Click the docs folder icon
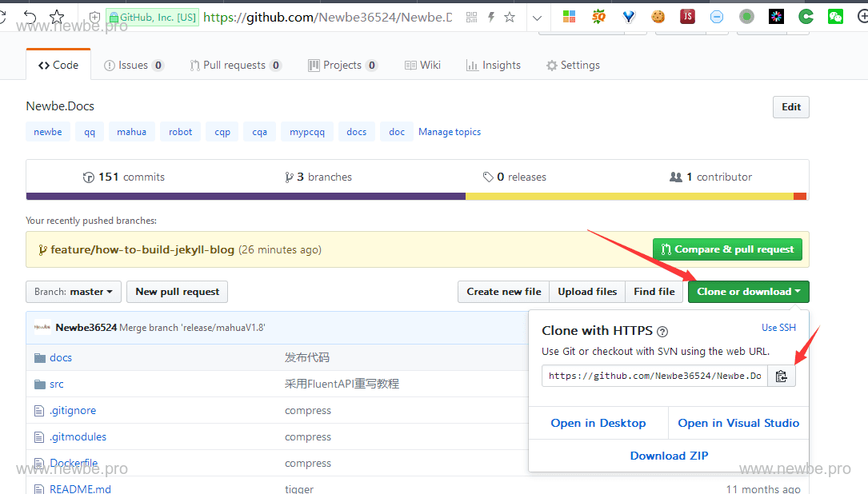Screen dimensions: 868x494 [x=40, y=357]
